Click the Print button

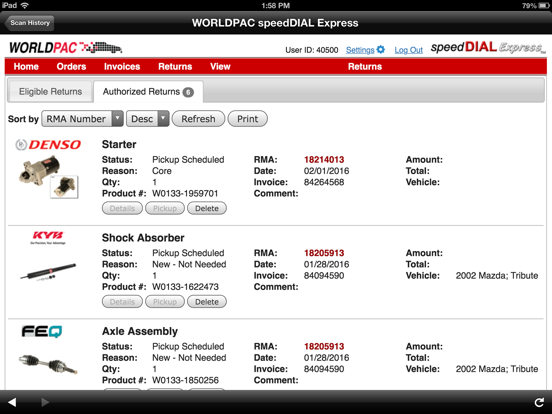[x=247, y=119]
